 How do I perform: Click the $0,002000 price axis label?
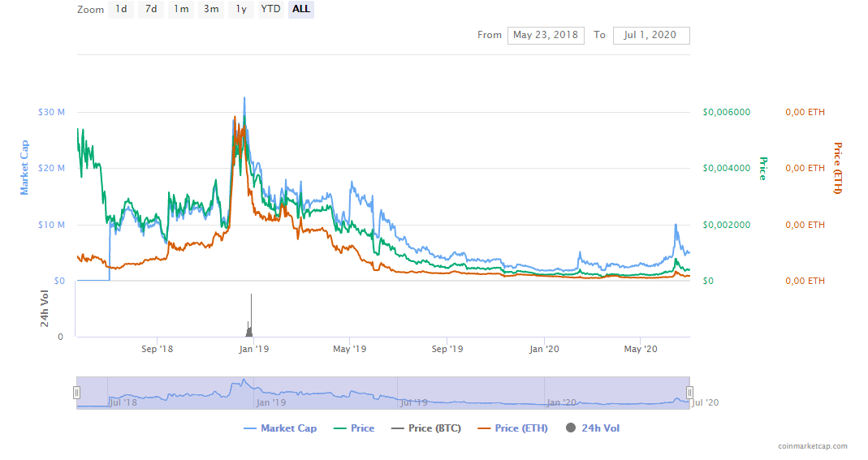pyautogui.click(x=727, y=225)
